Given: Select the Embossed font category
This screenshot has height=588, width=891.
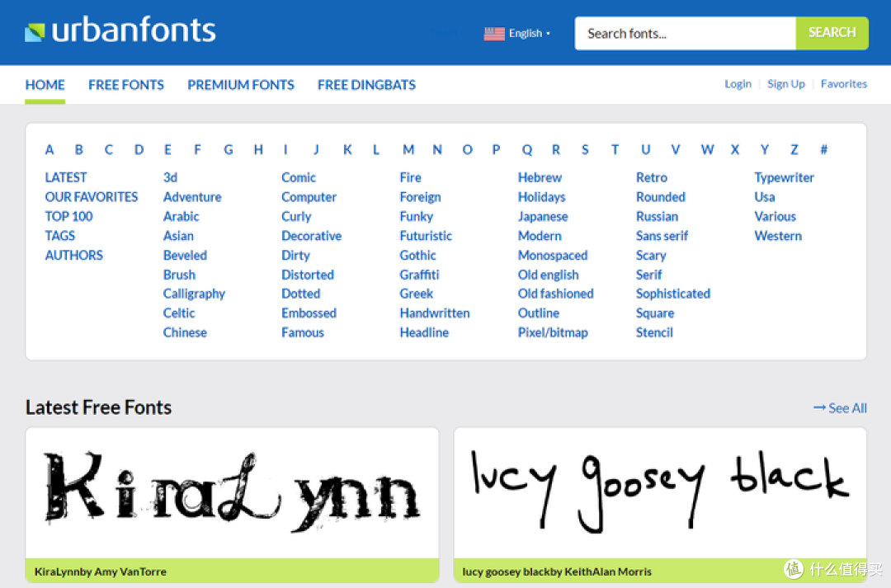Looking at the screenshot, I should click(309, 313).
